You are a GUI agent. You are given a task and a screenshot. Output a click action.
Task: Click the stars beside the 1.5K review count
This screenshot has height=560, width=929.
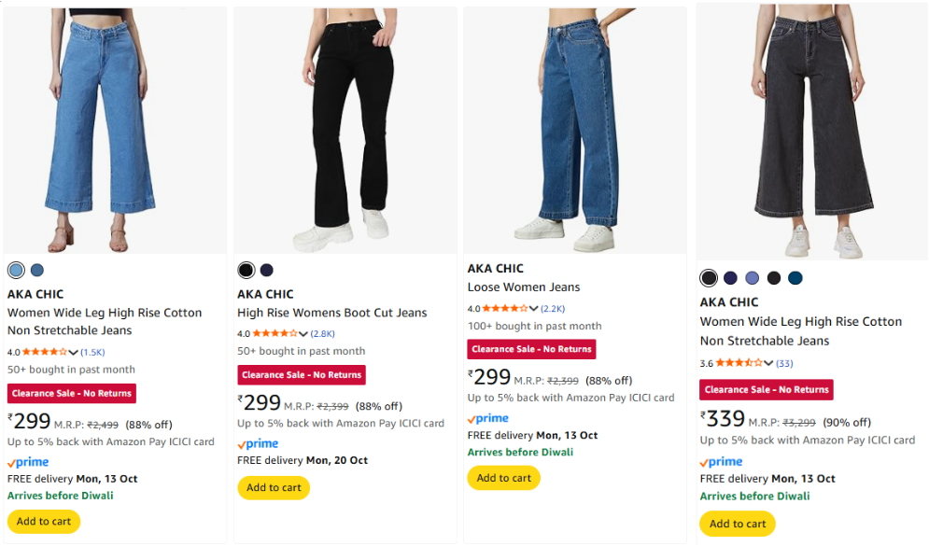[x=45, y=352]
